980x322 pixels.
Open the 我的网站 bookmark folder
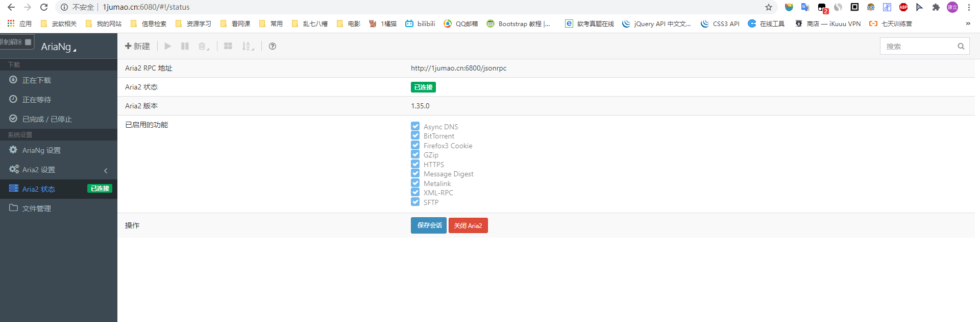tap(104, 24)
